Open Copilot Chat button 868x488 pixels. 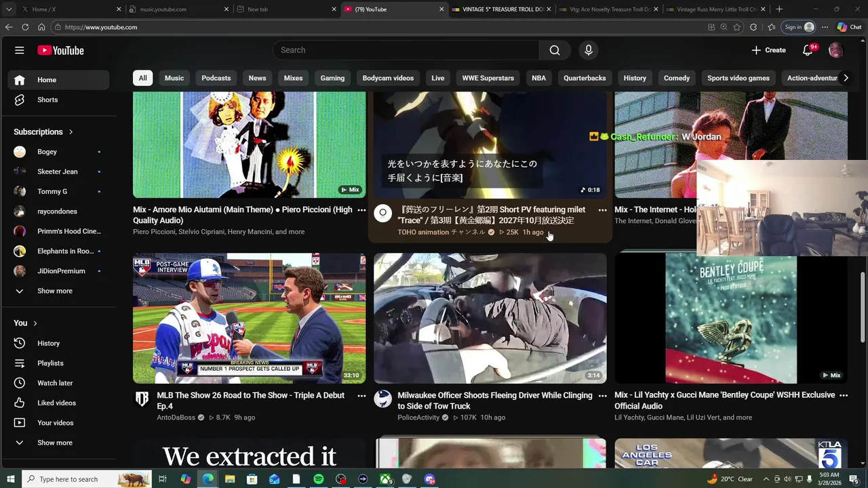(x=849, y=27)
